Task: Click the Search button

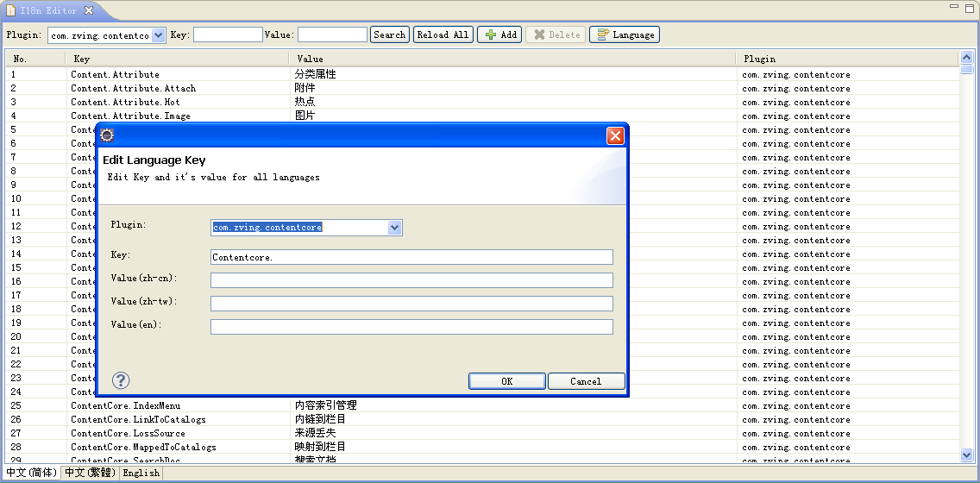Action: (389, 34)
